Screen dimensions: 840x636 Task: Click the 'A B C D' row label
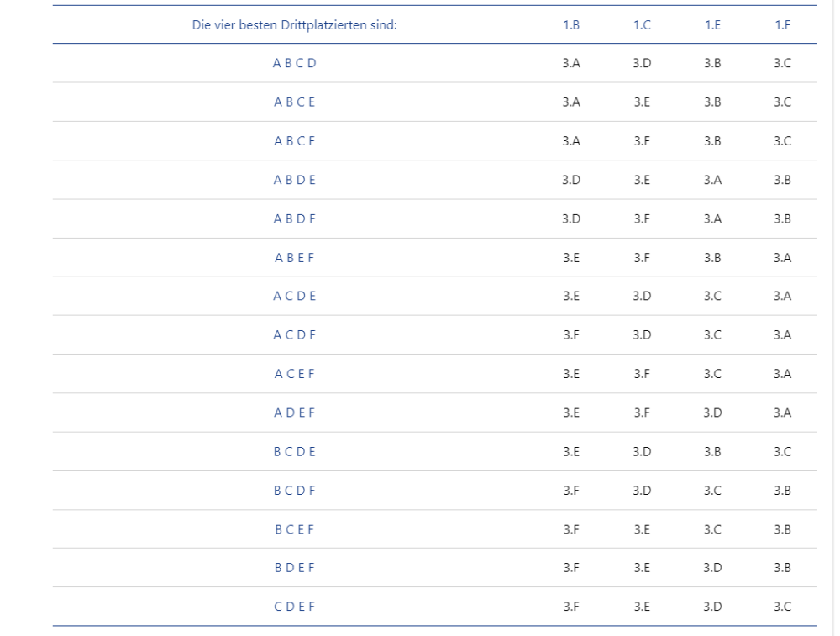(294, 63)
